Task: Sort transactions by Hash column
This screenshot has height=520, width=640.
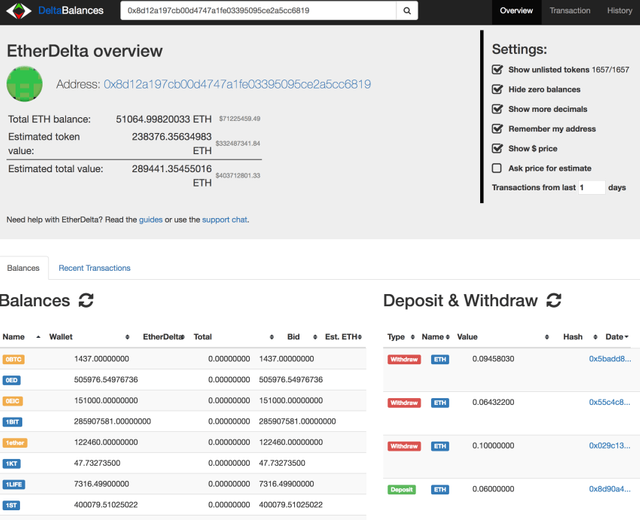Action: (580, 337)
